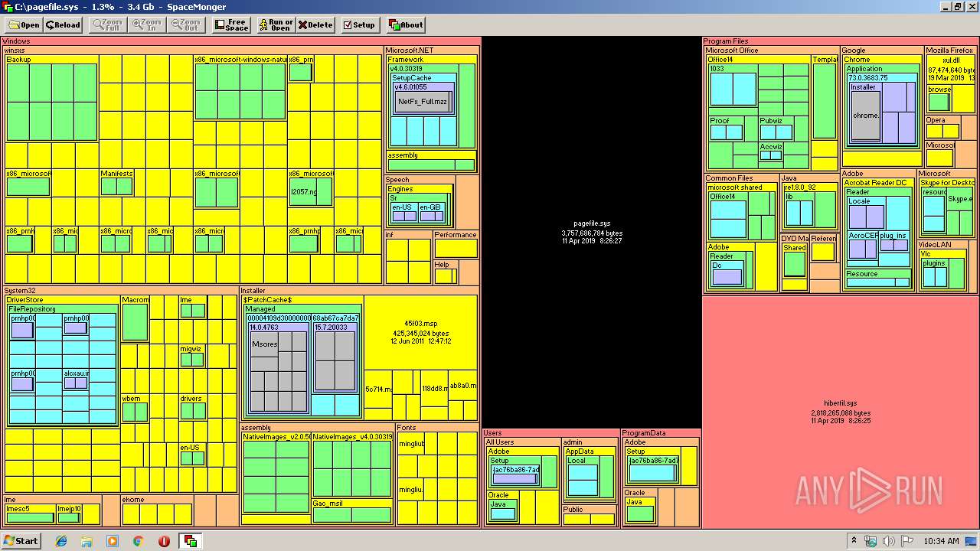Select the Manifests folder label

[x=116, y=174]
